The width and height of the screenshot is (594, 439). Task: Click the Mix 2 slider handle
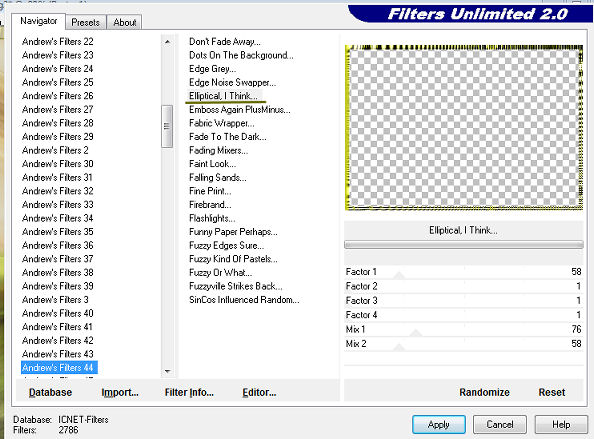399,347
